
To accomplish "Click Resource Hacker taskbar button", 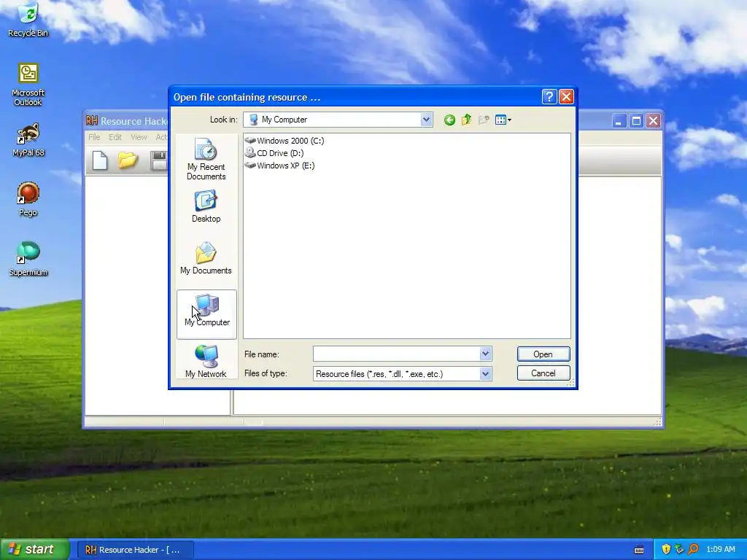I will point(136,550).
